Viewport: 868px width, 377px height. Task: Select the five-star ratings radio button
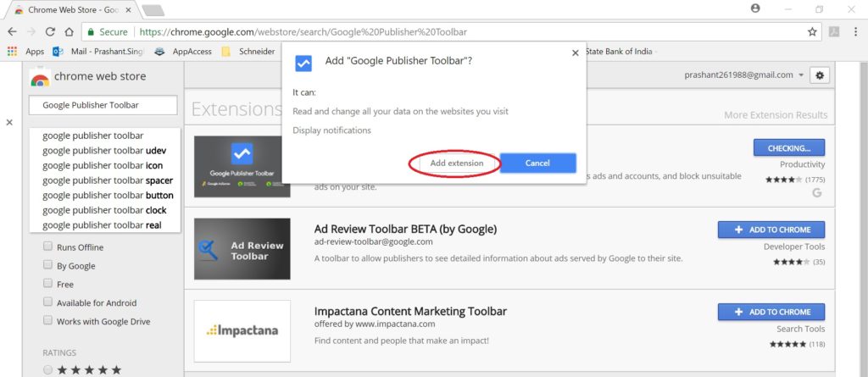click(x=48, y=370)
